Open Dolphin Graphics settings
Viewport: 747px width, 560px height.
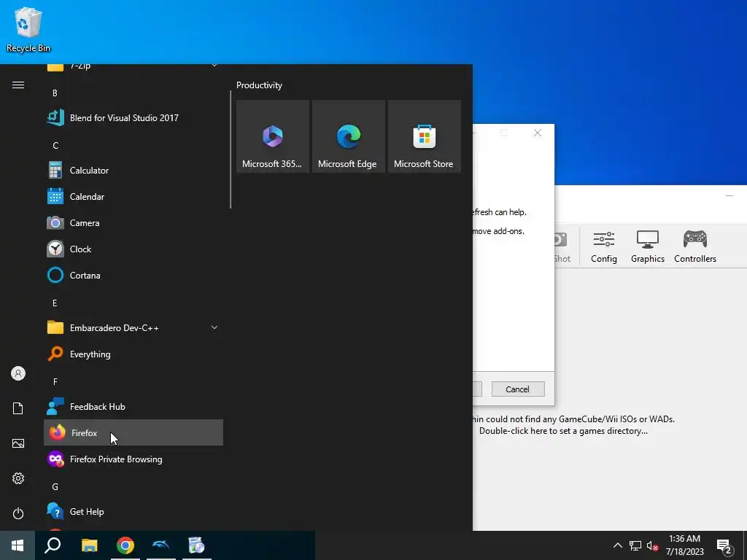click(x=648, y=246)
